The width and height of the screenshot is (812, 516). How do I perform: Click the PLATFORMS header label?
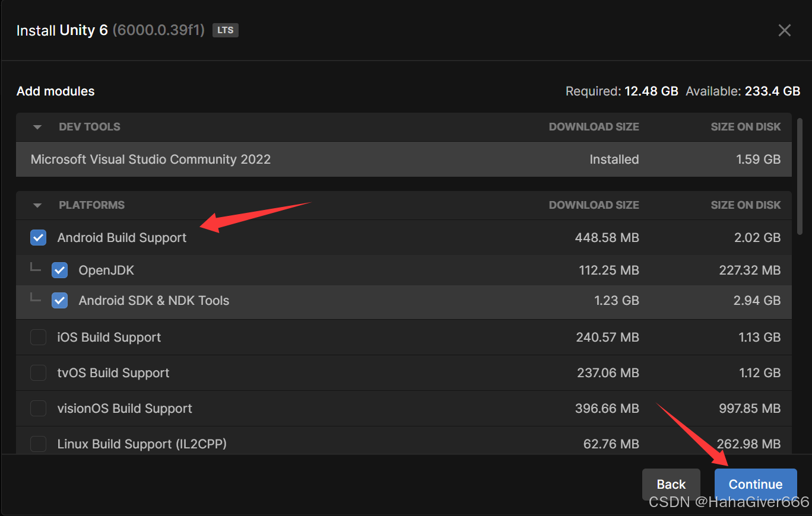(92, 205)
